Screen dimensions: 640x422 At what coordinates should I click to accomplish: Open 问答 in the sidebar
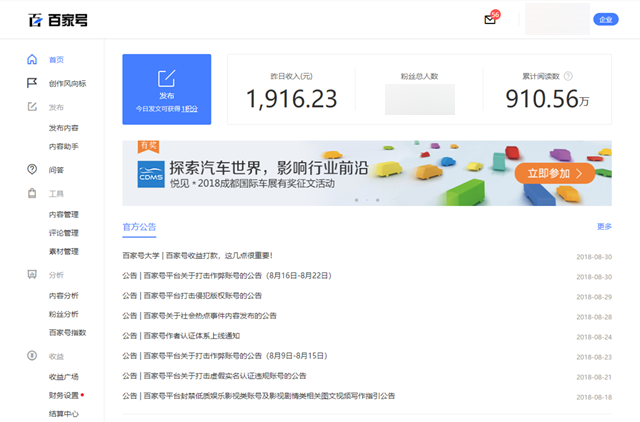coord(56,170)
